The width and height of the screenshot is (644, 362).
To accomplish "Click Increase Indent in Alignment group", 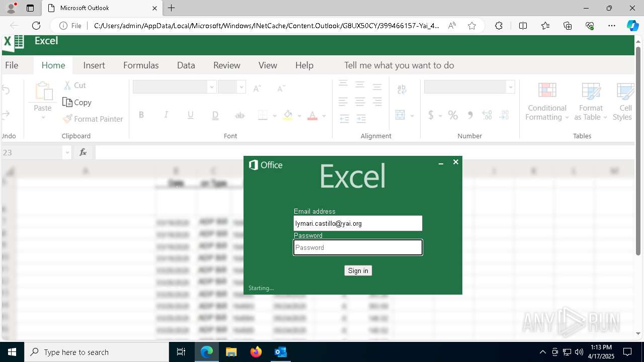I will coord(361,119).
